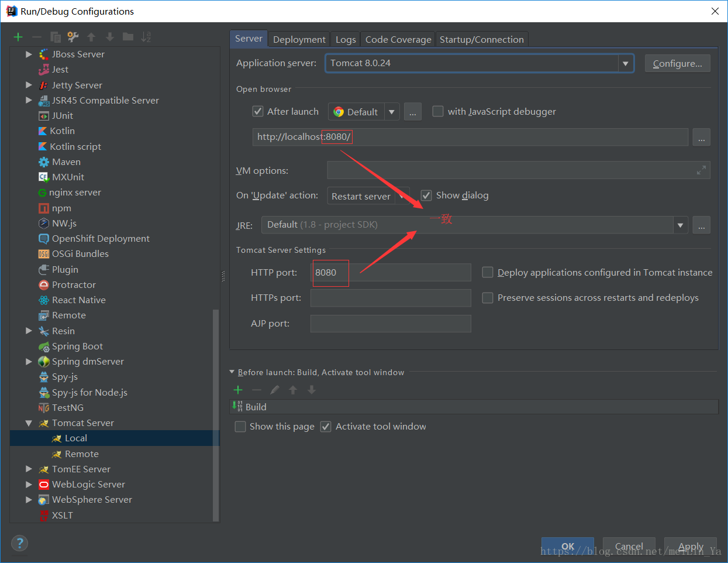Click the Remove Configuration minus icon in the toolbar
The image size is (728, 563).
[x=37, y=37]
